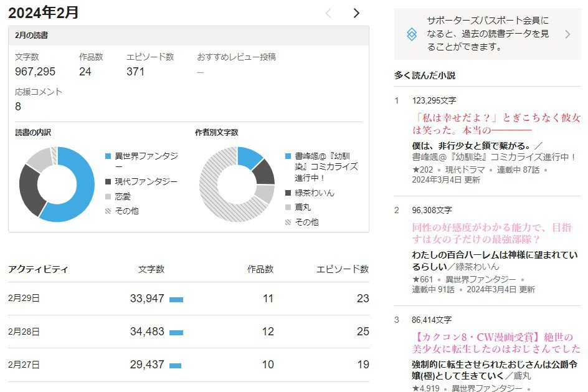Screen dimensions: 588x392
Task: Click the カクコン8・CW漫画受賞 catchphrase
Action: click(x=496, y=342)
